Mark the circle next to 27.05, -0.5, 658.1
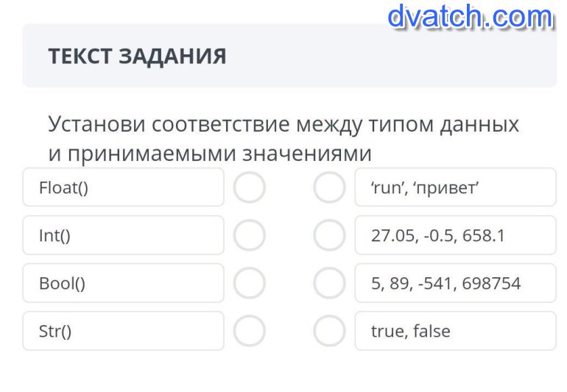Image resolution: width=567 pixels, height=392 pixels. (329, 235)
